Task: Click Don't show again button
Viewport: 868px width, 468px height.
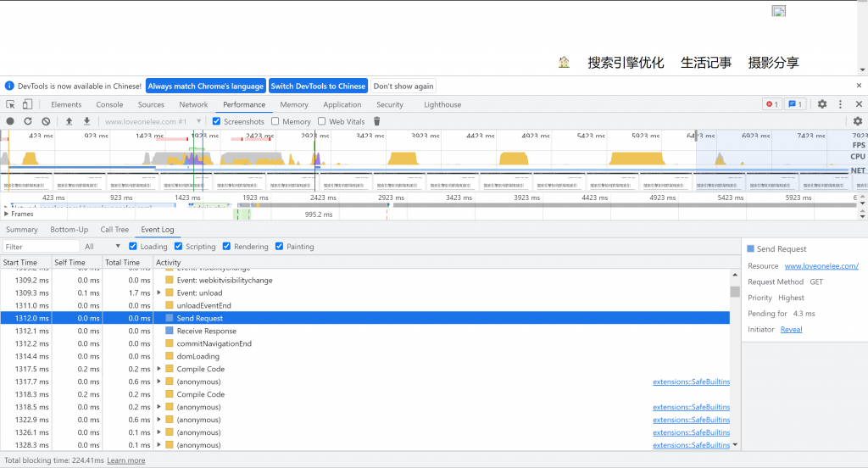Action: (x=403, y=86)
